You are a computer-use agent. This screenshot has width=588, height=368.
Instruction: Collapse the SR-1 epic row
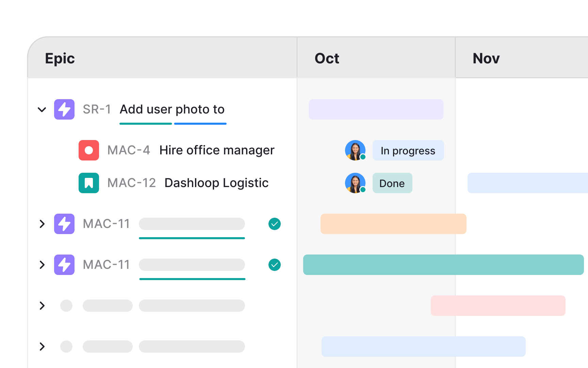[42, 110]
